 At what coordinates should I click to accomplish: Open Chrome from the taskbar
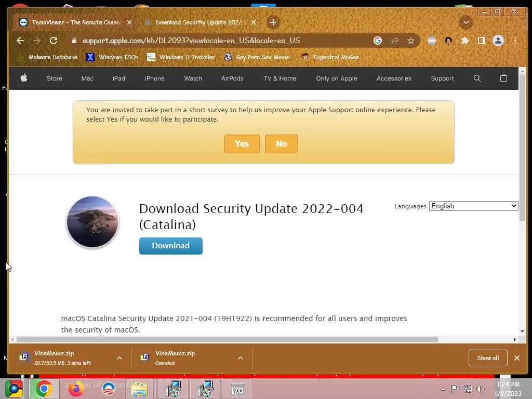coord(44,389)
